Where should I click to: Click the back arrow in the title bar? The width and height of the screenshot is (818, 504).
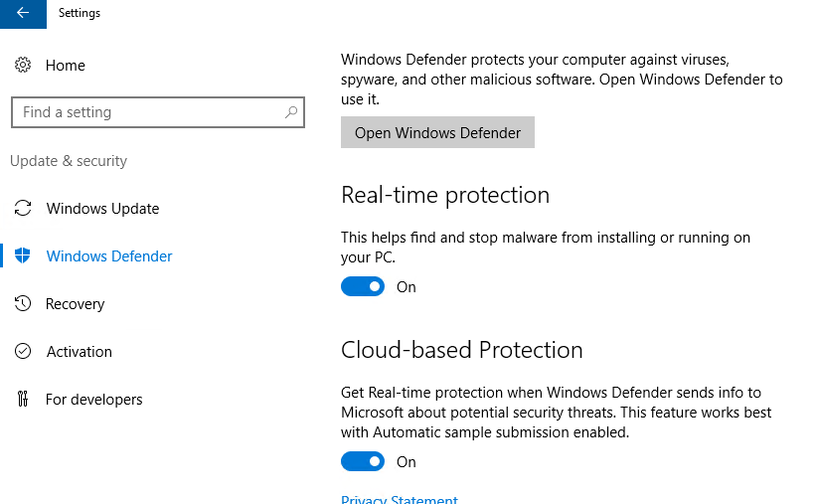click(x=23, y=13)
